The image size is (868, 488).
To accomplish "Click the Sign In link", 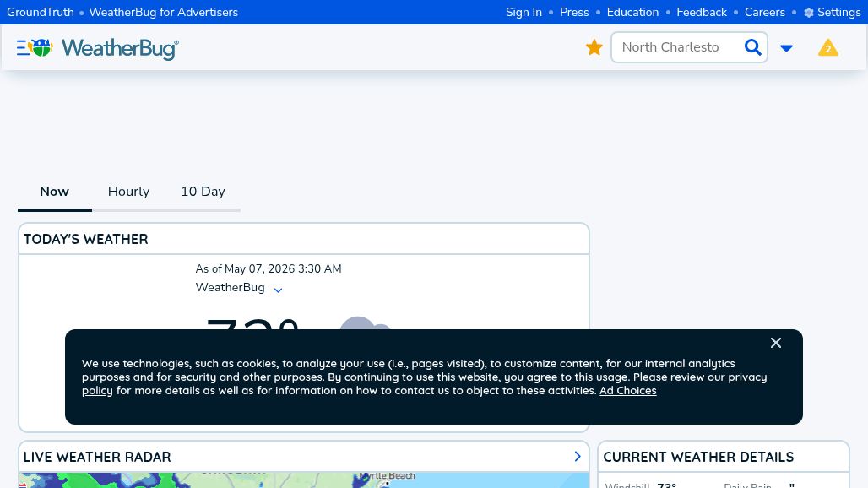I will click(x=524, y=12).
